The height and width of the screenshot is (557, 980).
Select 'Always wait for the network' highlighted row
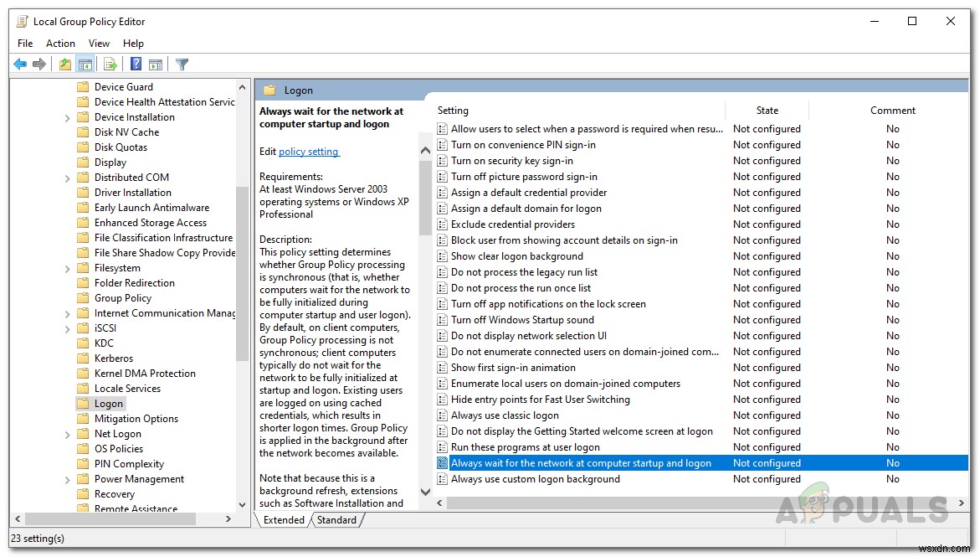tap(701, 463)
